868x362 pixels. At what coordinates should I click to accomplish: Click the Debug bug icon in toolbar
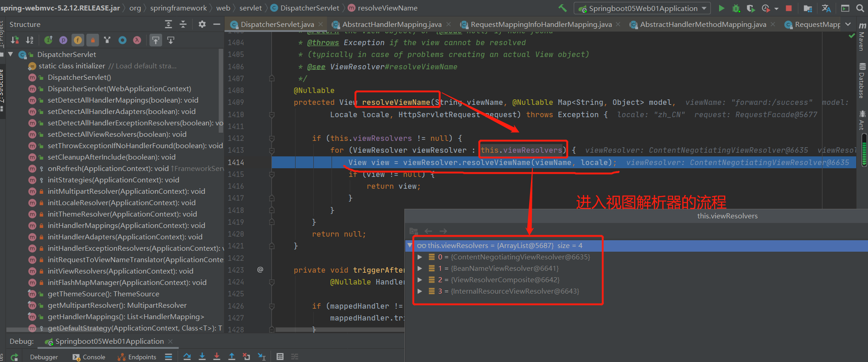coord(736,8)
